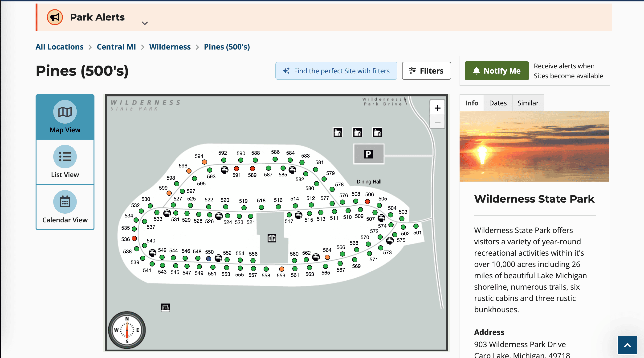644x358 pixels.
Task: Select campsite 591 red marker
Action: tap(236, 168)
